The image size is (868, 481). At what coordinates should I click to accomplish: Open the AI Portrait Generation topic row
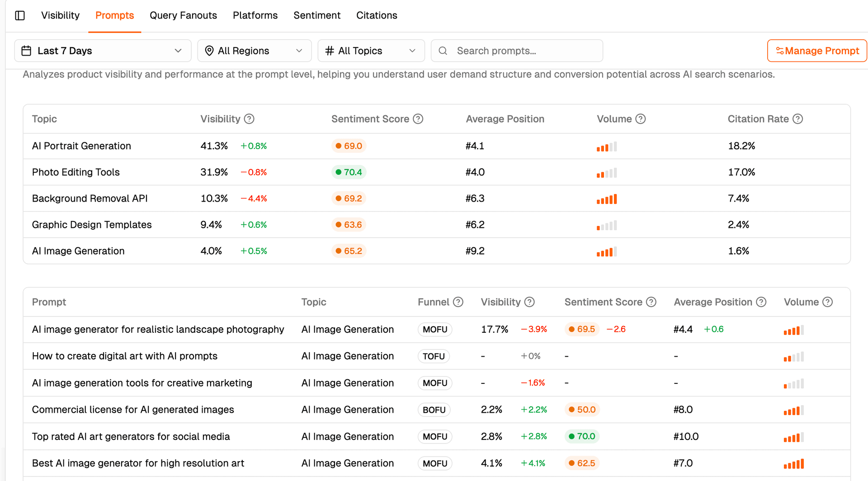pyautogui.click(x=437, y=146)
